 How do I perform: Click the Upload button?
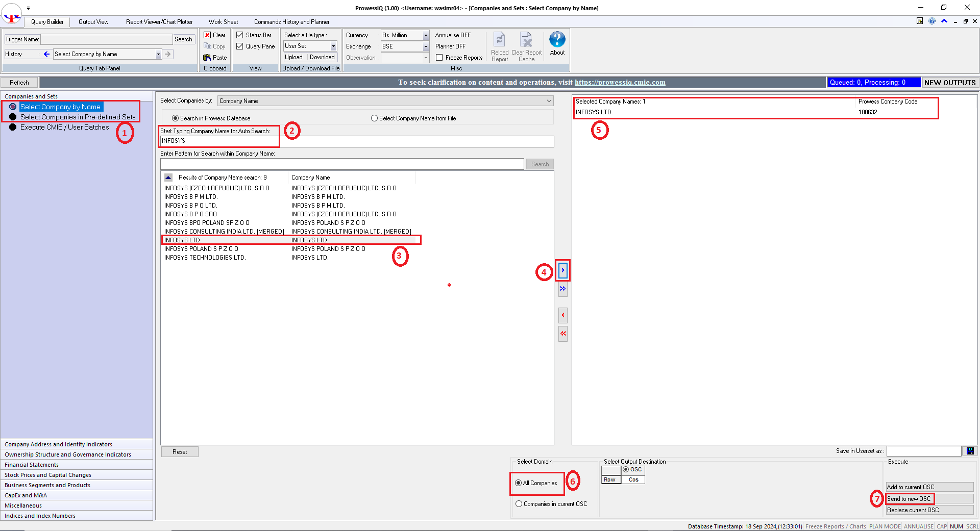point(293,57)
